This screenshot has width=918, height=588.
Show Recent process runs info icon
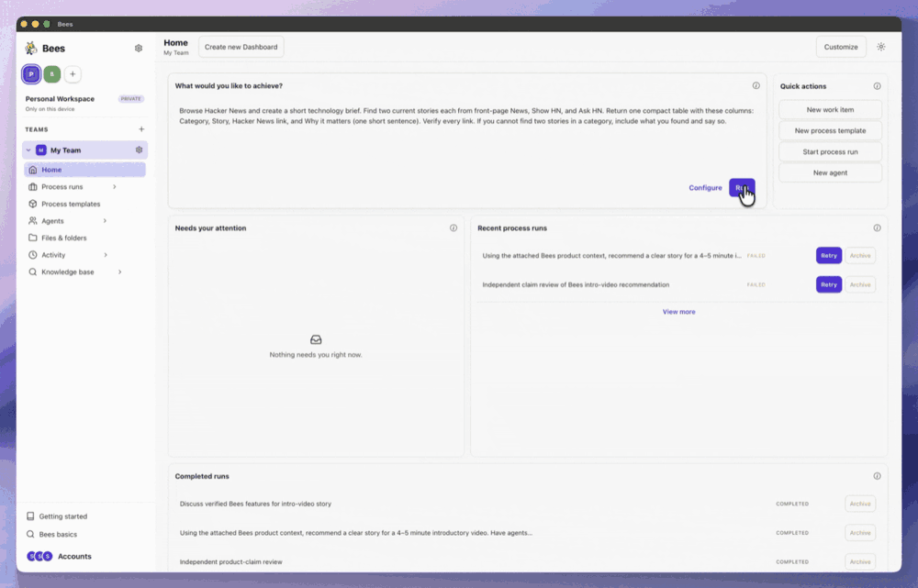click(877, 227)
